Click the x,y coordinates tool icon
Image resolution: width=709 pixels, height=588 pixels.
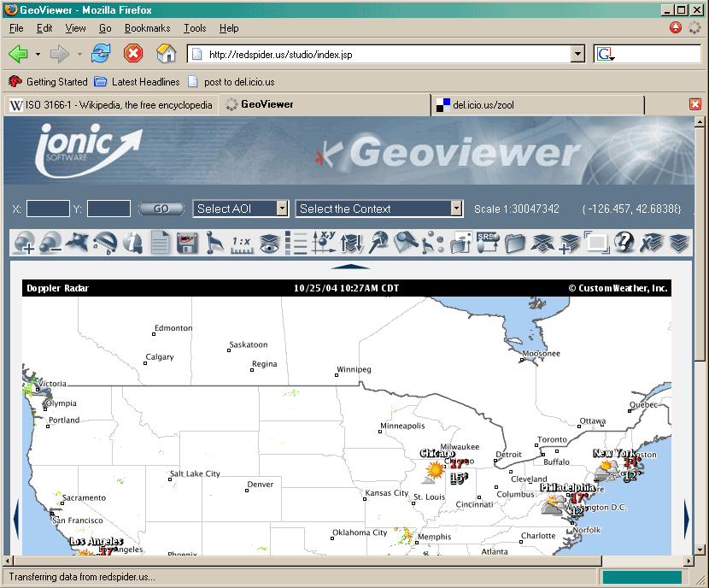[x=324, y=244]
